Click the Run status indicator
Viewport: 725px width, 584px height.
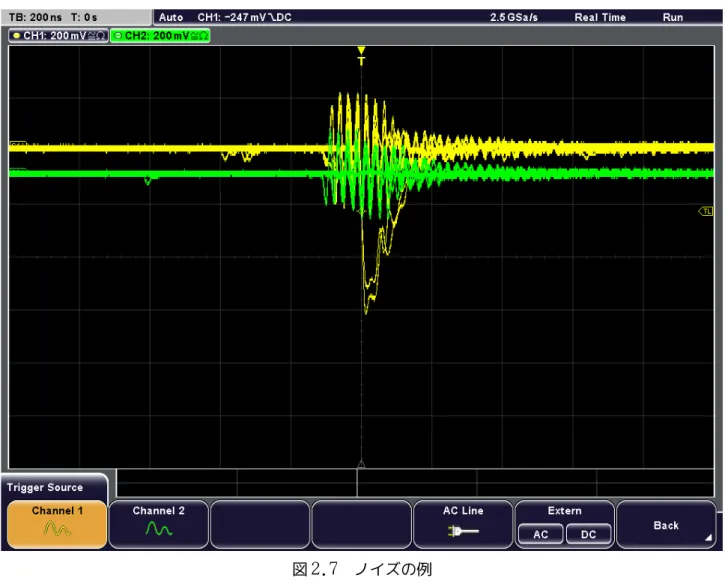click(672, 18)
